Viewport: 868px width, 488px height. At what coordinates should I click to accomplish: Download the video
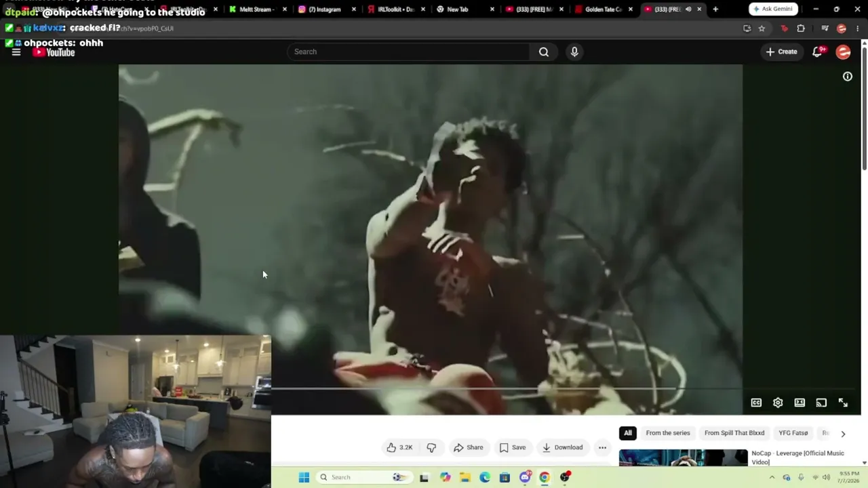point(563,447)
